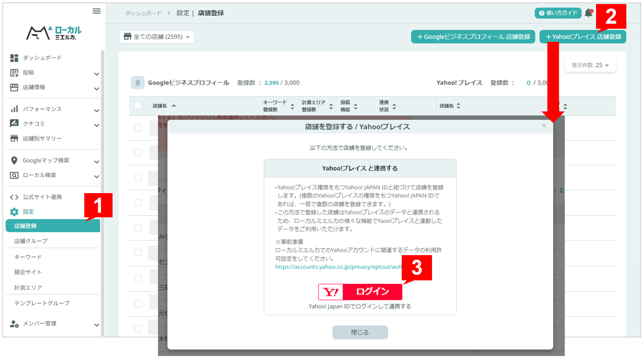644x359 pixels.
Task: Click +Yahoo!プレイス 店舗登録 button
Action: click(583, 37)
